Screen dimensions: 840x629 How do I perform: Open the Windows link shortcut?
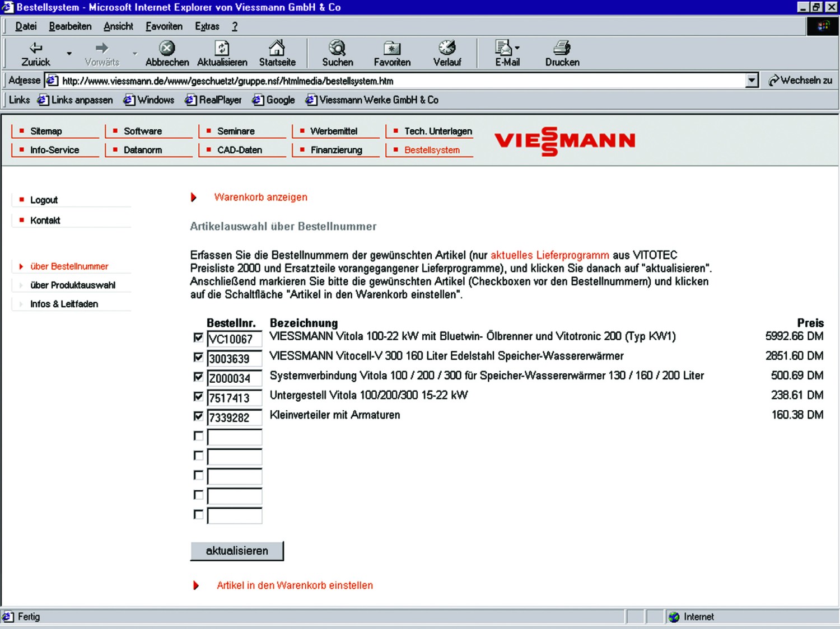[x=149, y=100]
